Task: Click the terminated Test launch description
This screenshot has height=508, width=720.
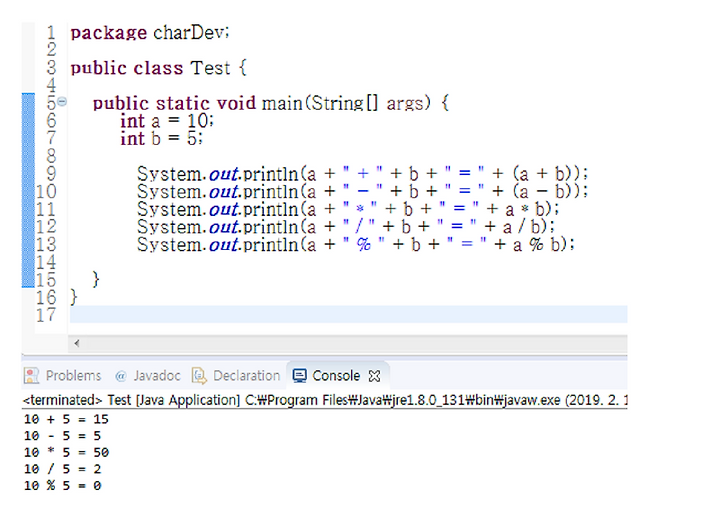Action: pos(325,400)
